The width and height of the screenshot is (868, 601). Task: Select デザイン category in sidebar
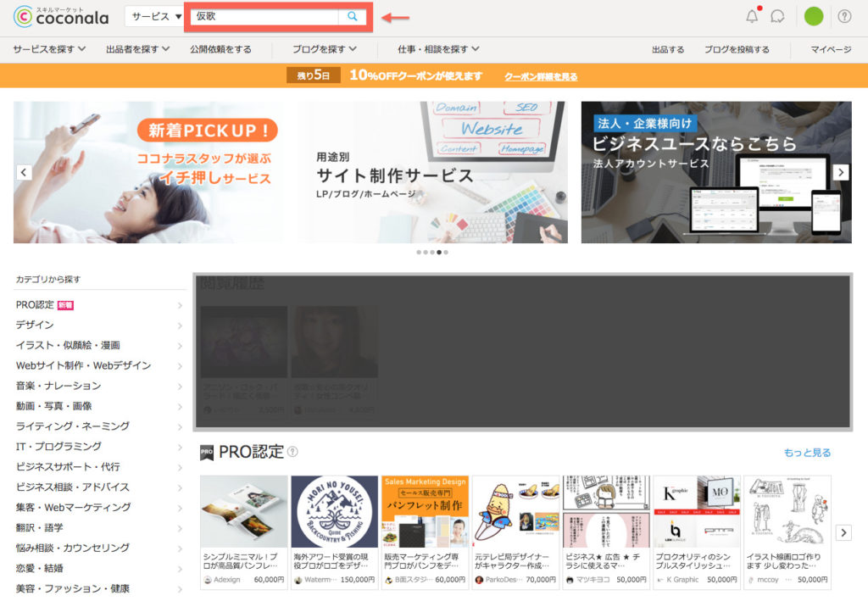(35, 325)
